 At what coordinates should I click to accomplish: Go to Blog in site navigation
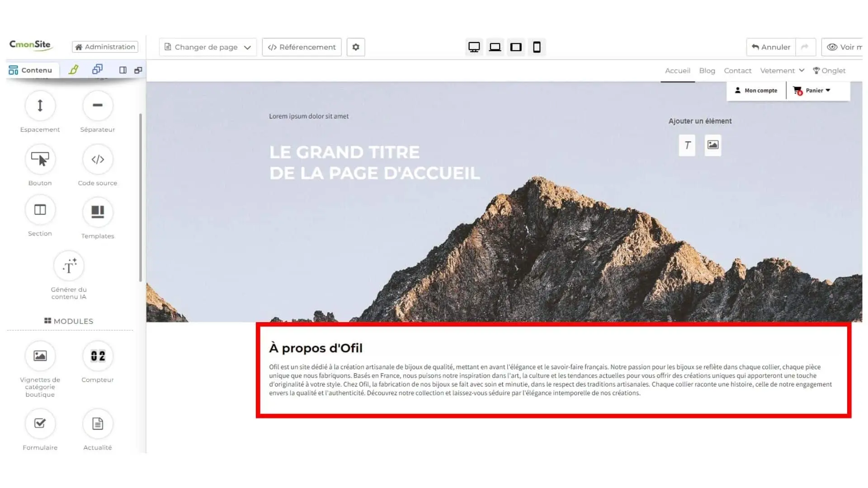coord(707,70)
